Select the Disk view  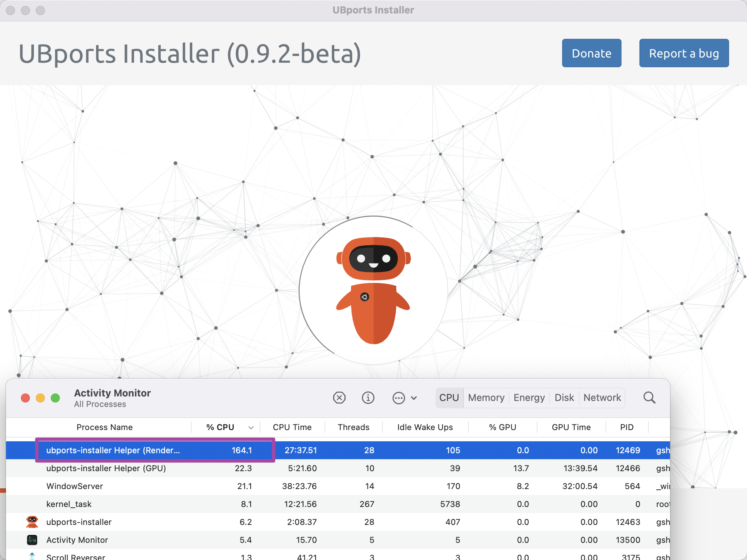[x=564, y=398]
